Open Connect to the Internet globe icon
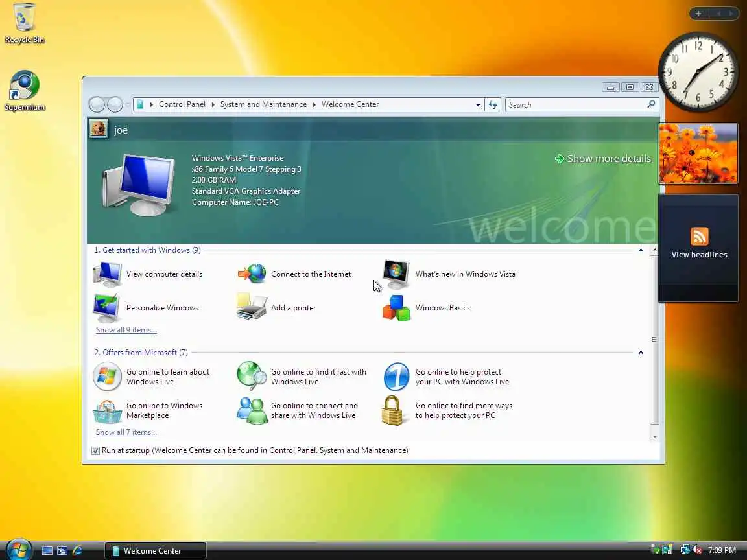747x560 pixels. click(252, 274)
